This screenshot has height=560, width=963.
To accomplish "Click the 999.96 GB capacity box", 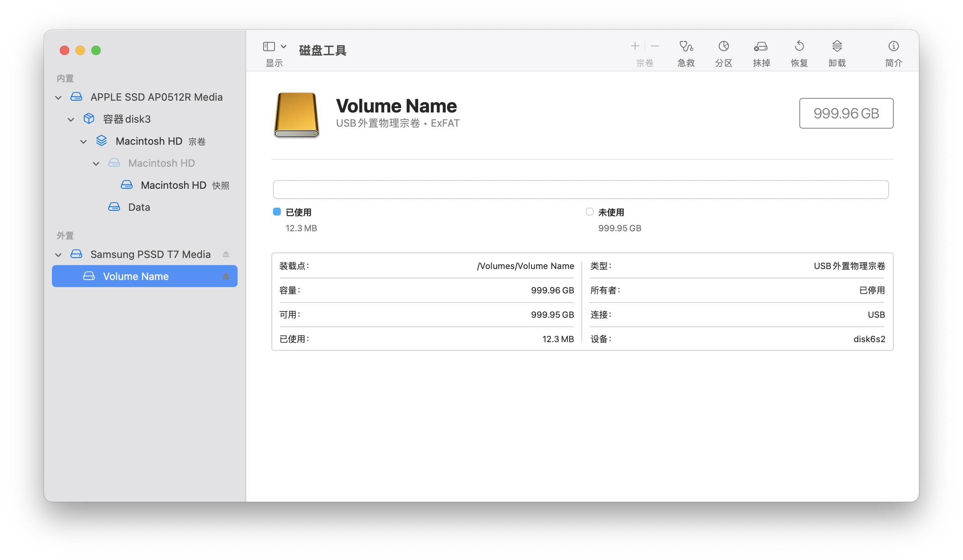I will (846, 113).
